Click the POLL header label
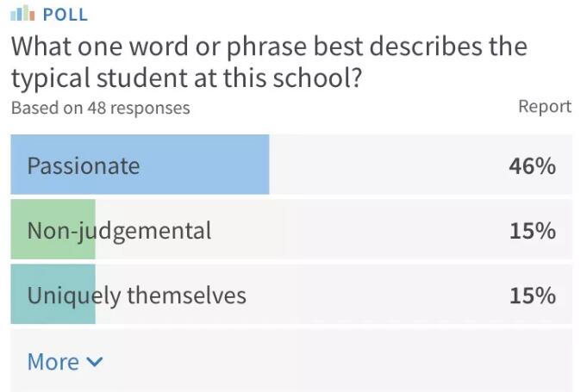587x392 pixels. 65,15
